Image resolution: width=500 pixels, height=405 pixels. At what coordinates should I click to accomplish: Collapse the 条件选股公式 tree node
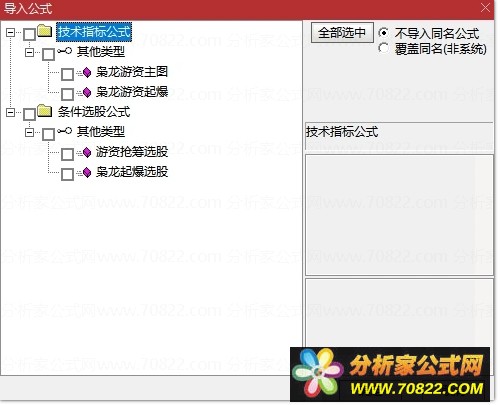coord(11,112)
